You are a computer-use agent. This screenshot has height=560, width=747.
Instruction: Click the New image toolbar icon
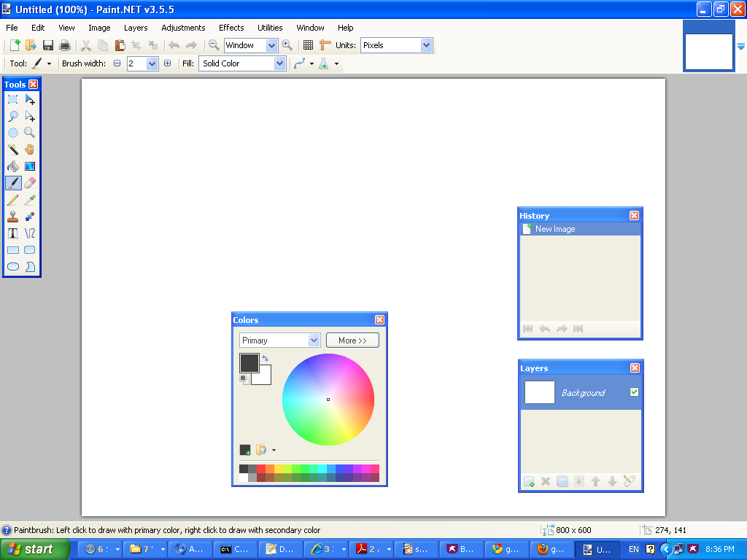tap(15, 45)
